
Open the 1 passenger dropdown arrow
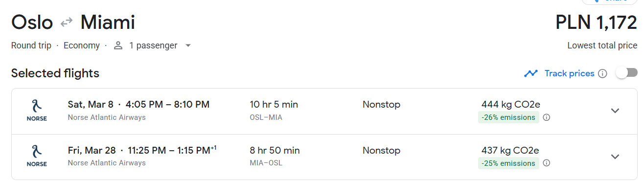point(187,45)
